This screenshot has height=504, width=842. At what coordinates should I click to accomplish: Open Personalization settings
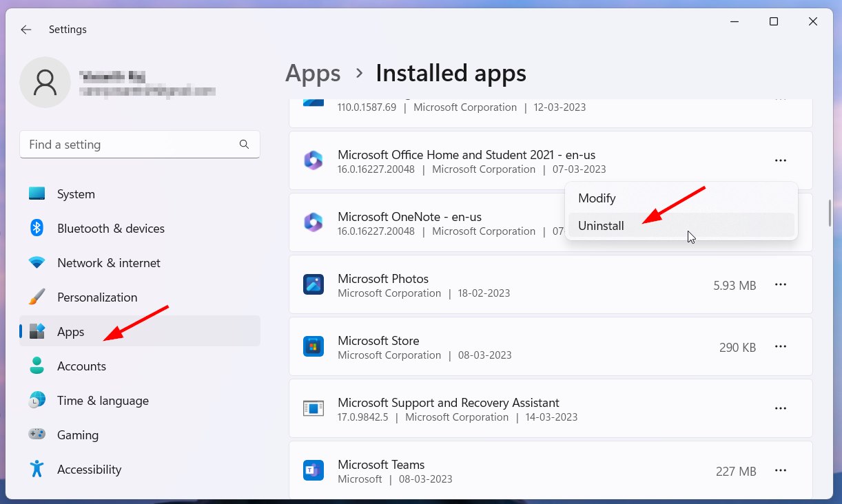pos(140,297)
